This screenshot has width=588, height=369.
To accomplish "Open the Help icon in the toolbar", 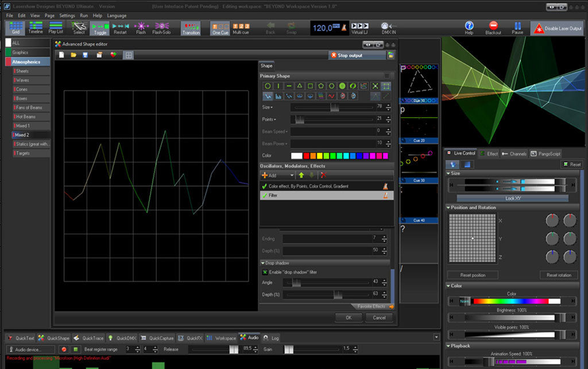I will 469,25.
